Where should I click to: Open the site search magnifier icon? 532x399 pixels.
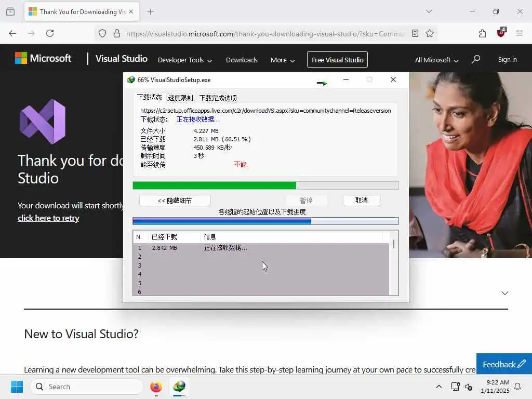tap(476, 59)
